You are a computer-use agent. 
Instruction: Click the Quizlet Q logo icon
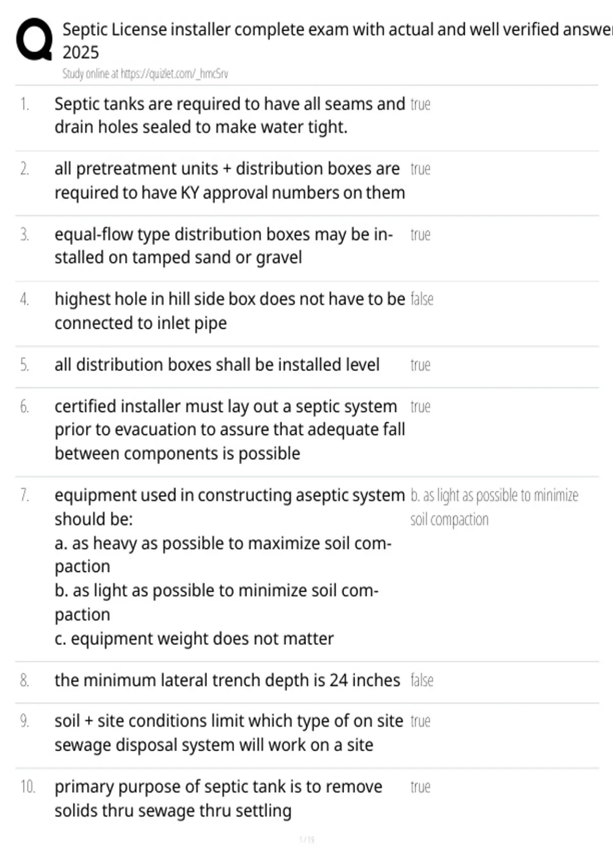[x=34, y=39]
